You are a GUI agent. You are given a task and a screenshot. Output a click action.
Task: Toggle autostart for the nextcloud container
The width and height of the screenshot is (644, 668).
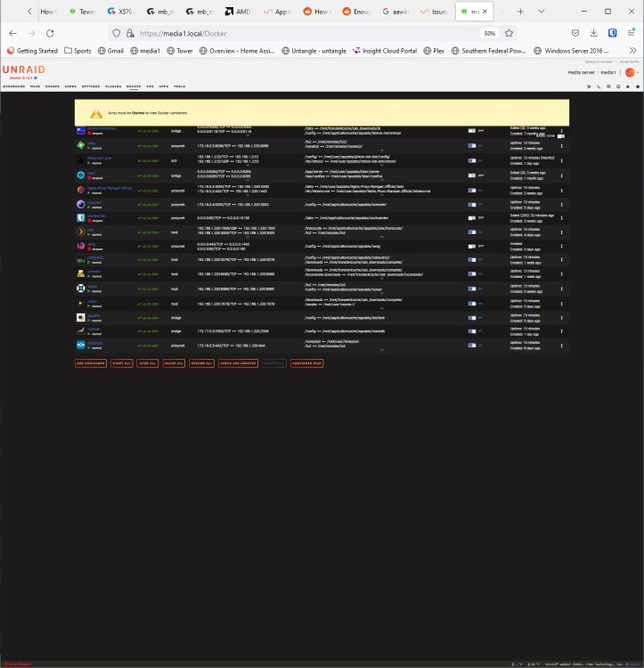point(472,345)
